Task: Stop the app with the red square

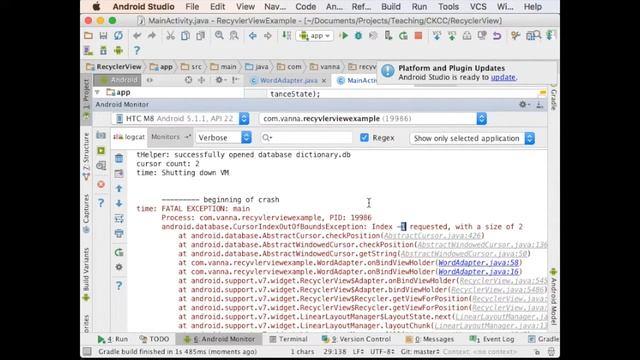Action: (418, 36)
